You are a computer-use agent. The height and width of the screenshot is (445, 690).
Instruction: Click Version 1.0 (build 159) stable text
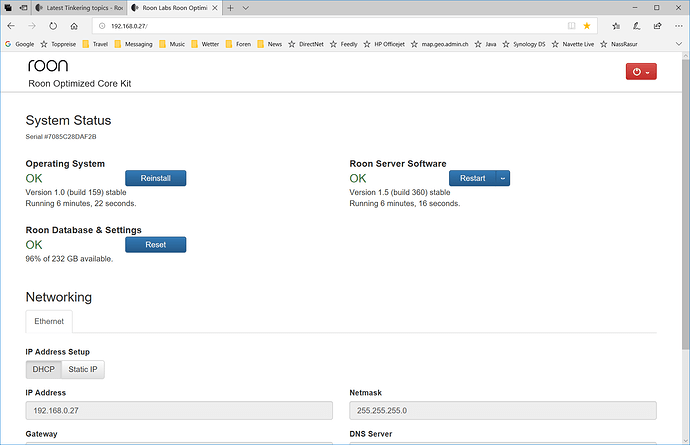pos(76,192)
